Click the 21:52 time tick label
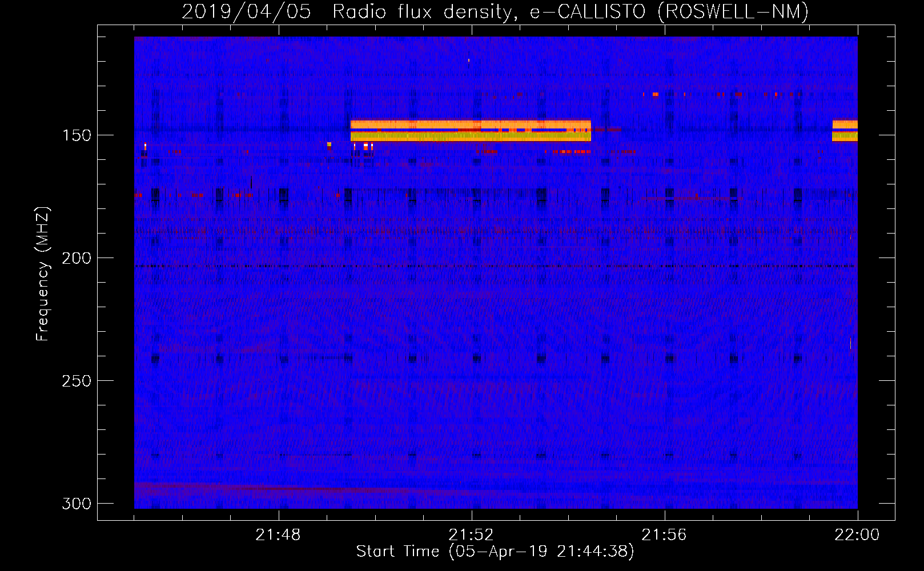 pyautogui.click(x=471, y=535)
